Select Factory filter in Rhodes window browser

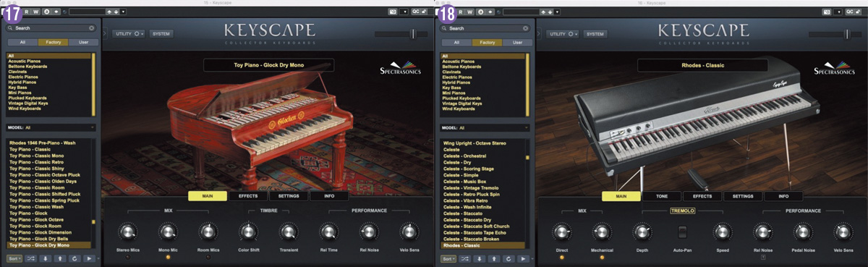pos(487,43)
